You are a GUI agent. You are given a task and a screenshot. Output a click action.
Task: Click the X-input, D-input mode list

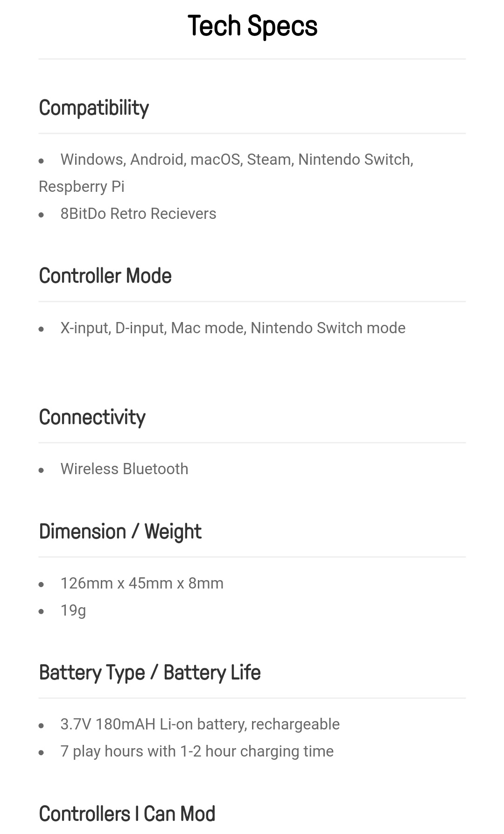tap(233, 328)
